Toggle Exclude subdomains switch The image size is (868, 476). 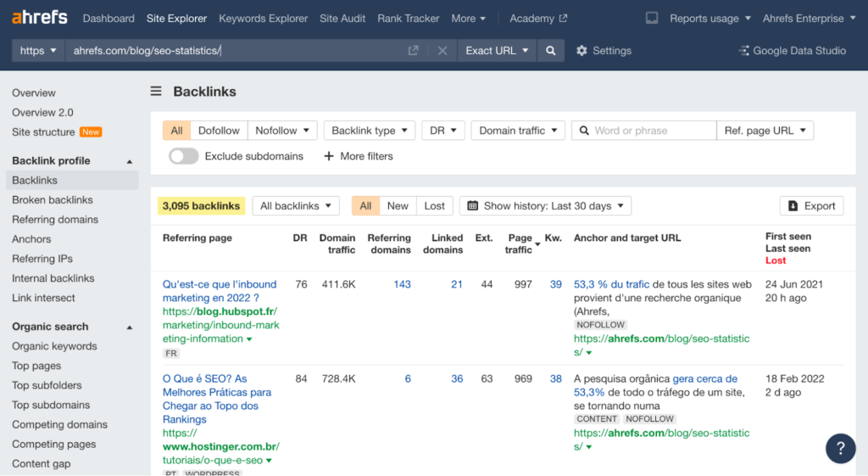tap(184, 156)
